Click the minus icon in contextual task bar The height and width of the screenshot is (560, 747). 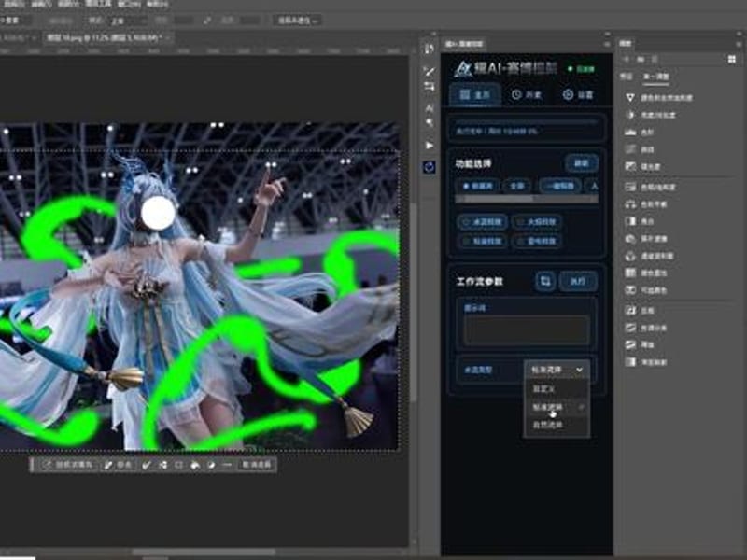point(227,465)
